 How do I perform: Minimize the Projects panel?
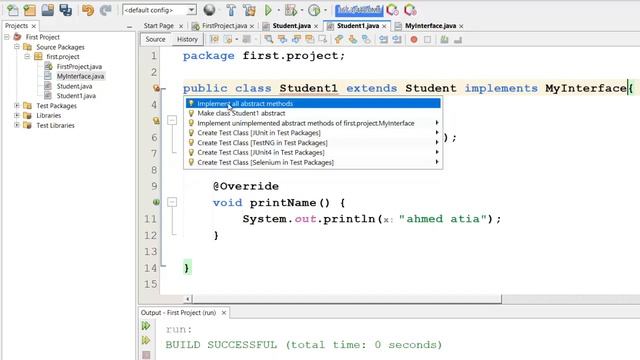pyautogui.click(x=129, y=27)
